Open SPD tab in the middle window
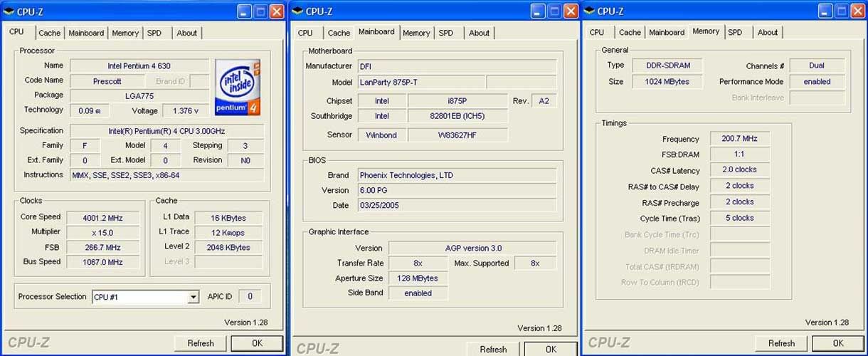The image size is (868, 356). 446,33
